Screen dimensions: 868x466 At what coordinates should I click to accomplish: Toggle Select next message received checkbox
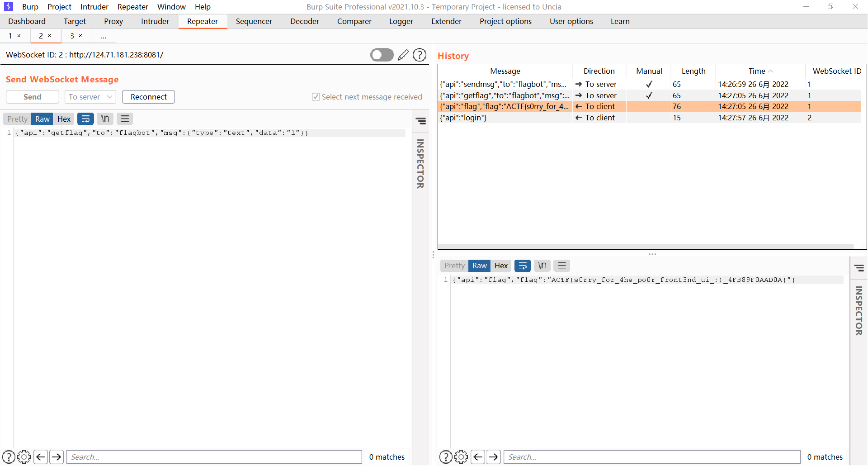[x=316, y=97]
